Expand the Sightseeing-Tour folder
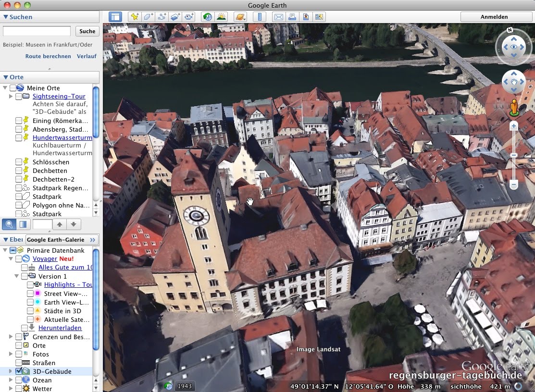The image size is (535, 392). [x=11, y=97]
